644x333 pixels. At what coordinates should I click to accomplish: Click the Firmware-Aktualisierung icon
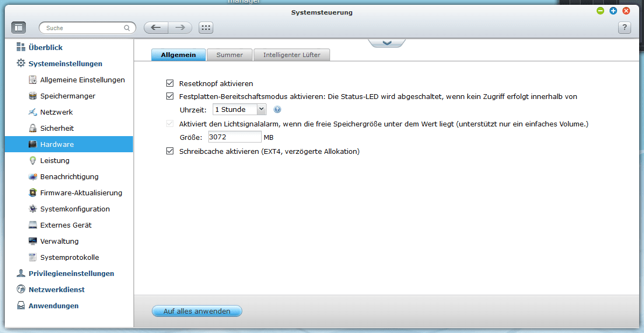click(33, 193)
